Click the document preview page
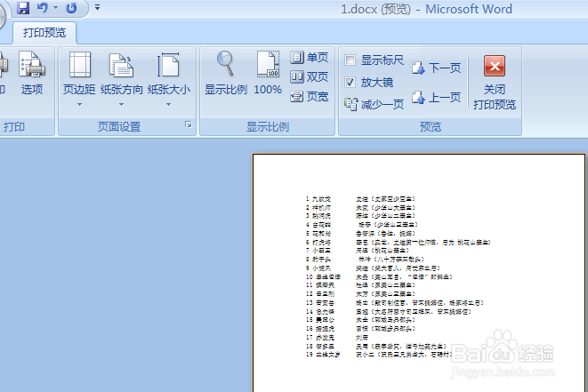588x392 pixels. coord(418,273)
